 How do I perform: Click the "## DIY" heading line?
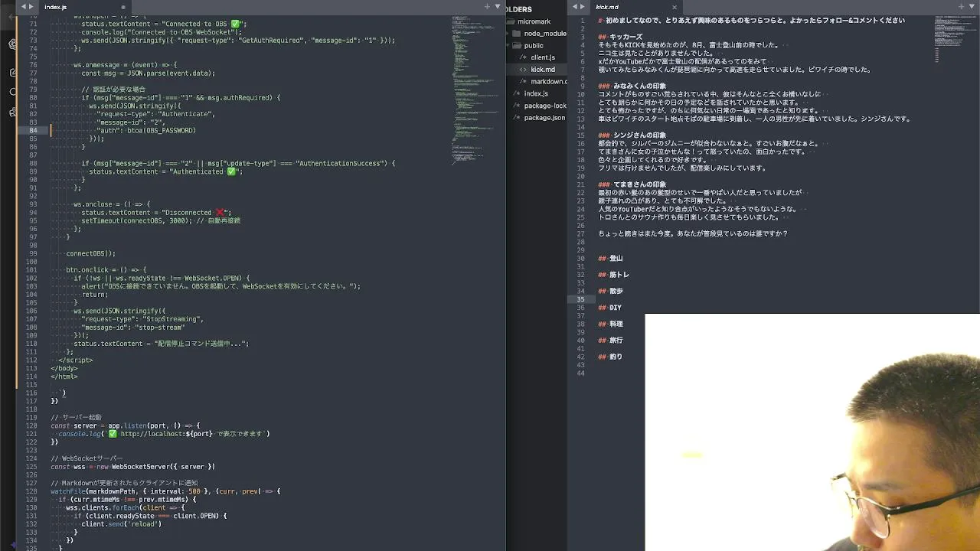[609, 308]
